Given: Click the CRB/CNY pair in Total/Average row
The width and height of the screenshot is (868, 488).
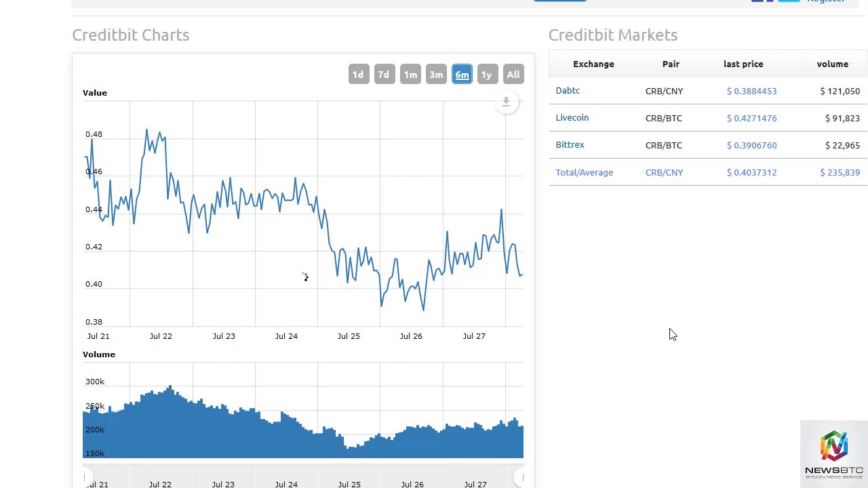Looking at the screenshot, I should [x=664, y=172].
